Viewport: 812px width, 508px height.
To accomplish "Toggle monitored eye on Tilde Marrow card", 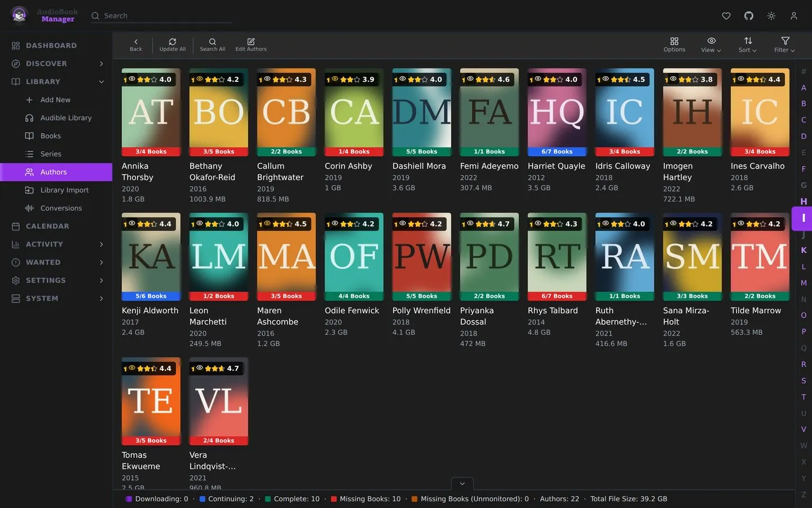I will [741, 224].
